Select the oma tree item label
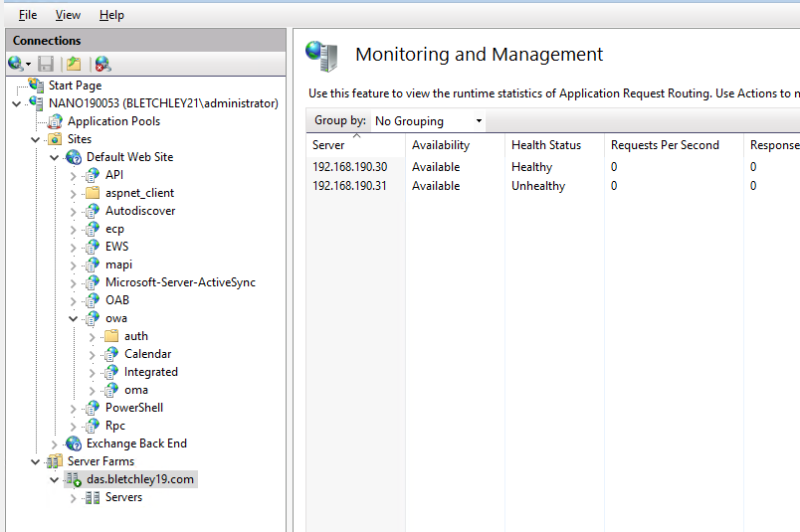 pos(136,390)
